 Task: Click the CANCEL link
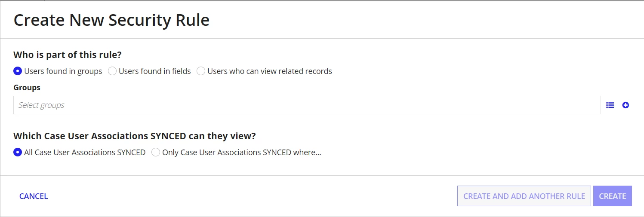34,196
